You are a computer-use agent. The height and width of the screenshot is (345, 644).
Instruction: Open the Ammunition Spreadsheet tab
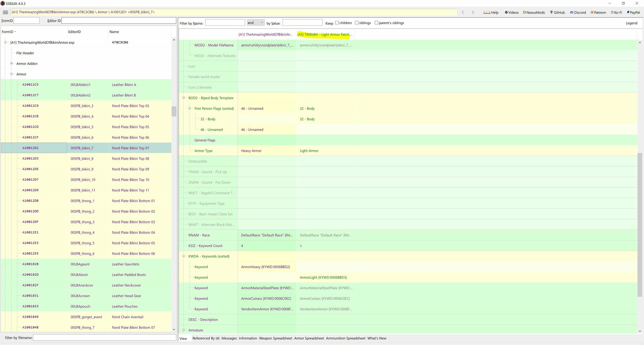tap(345, 338)
